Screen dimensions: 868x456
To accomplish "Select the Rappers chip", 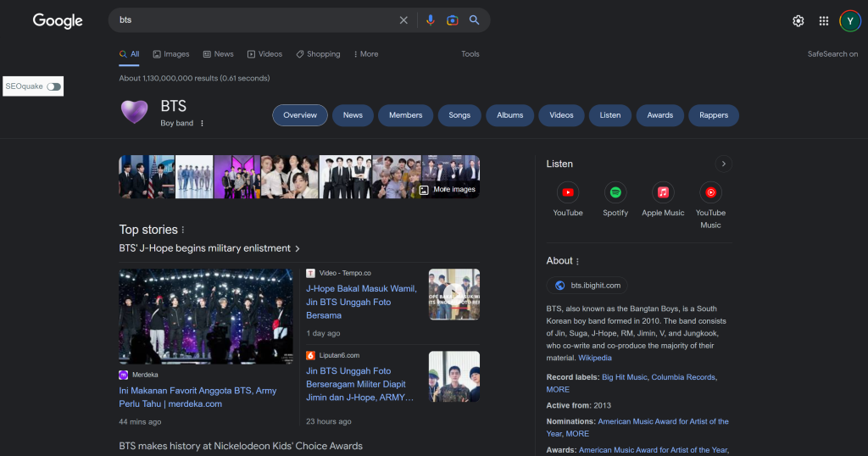I will pos(714,115).
